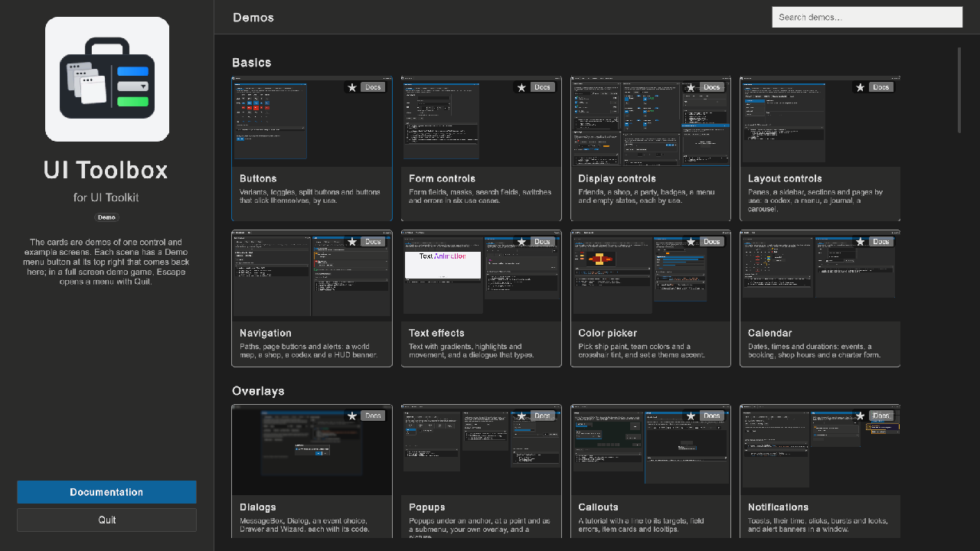The height and width of the screenshot is (551, 980).
Task: Click the demos list vertical scrollbar
Action: (959, 90)
